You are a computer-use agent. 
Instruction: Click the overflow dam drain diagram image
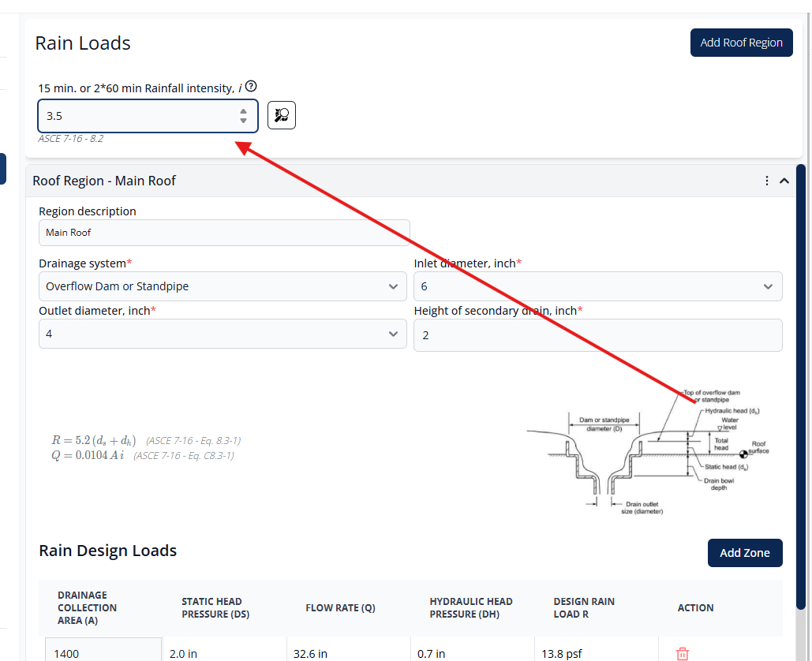tap(647, 451)
